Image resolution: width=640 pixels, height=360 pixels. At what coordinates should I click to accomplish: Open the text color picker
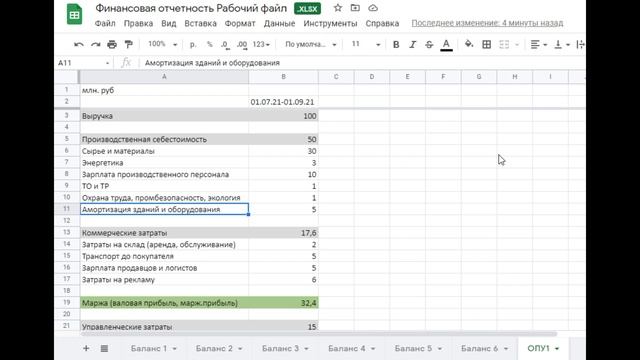coord(446,44)
